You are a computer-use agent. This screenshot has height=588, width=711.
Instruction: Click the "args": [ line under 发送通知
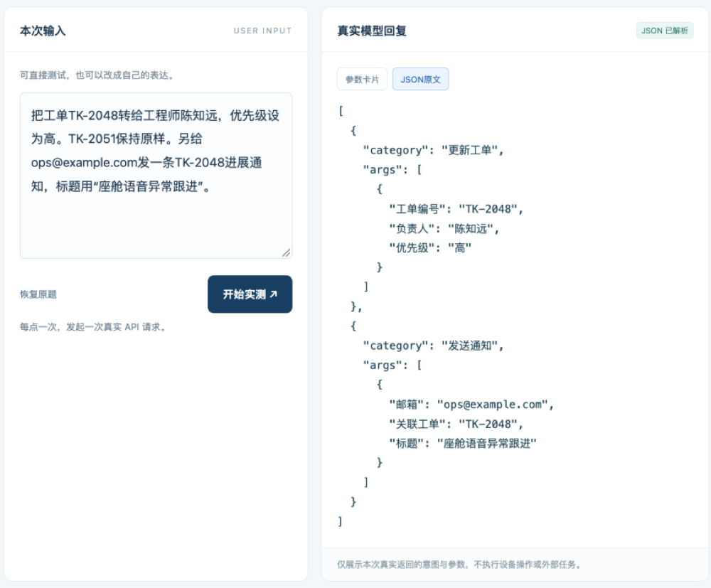392,365
